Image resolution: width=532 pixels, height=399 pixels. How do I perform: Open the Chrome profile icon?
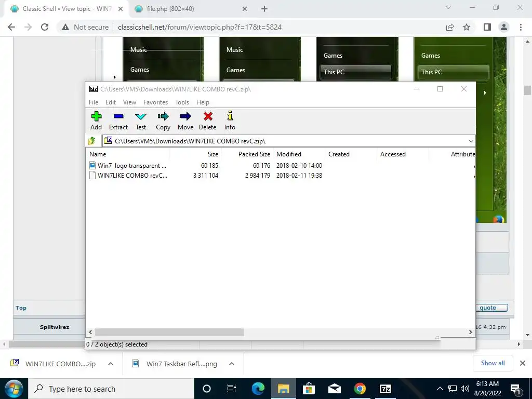[504, 27]
